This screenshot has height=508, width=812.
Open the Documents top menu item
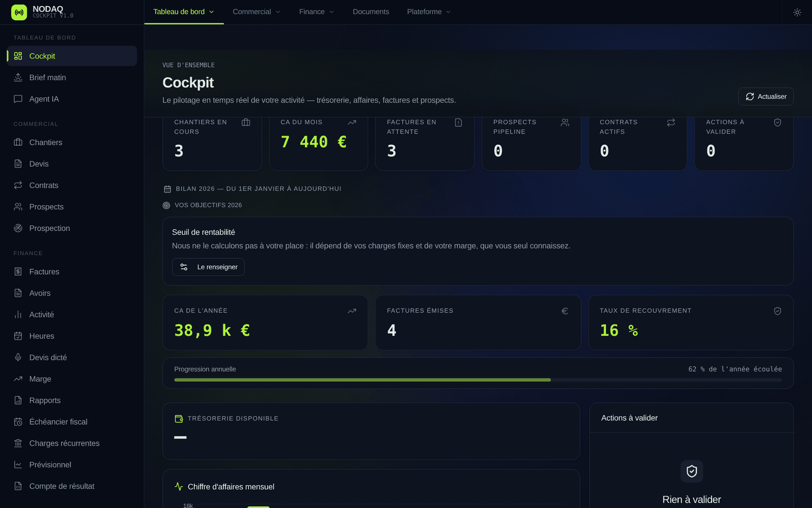tap(371, 12)
